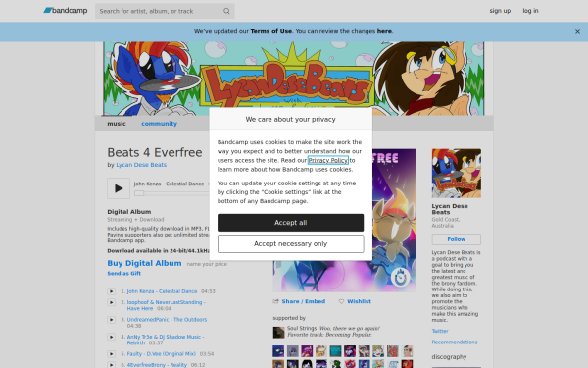Viewport: 588px width, 368px height.
Task: Focus the artist, album, or track search field
Action: (x=165, y=11)
